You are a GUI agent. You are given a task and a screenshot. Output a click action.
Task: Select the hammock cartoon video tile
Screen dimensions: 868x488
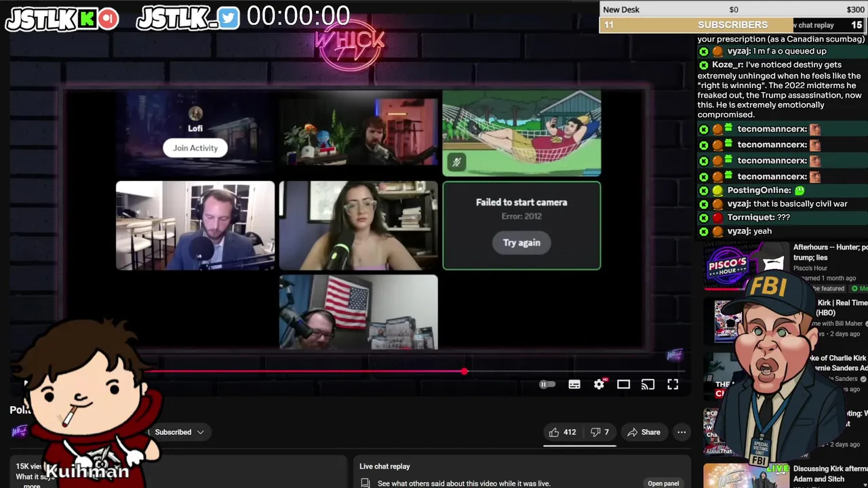pyautogui.click(x=521, y=134)
